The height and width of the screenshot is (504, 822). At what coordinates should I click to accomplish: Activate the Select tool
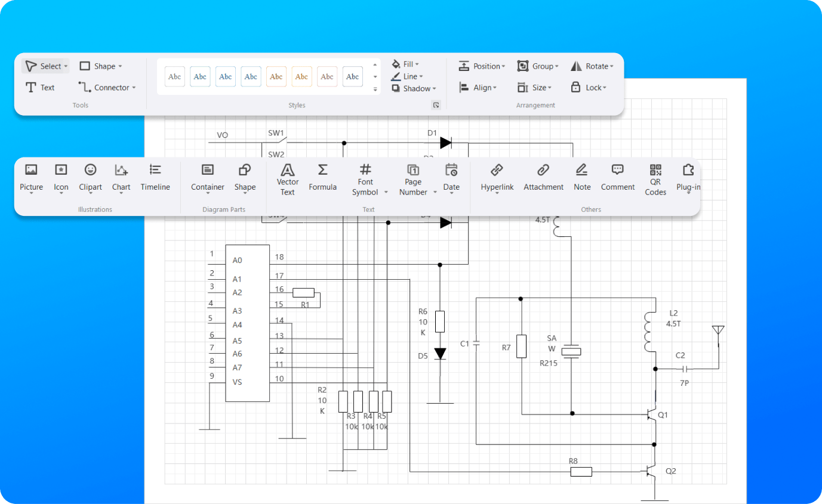click(x=45, y=66)
